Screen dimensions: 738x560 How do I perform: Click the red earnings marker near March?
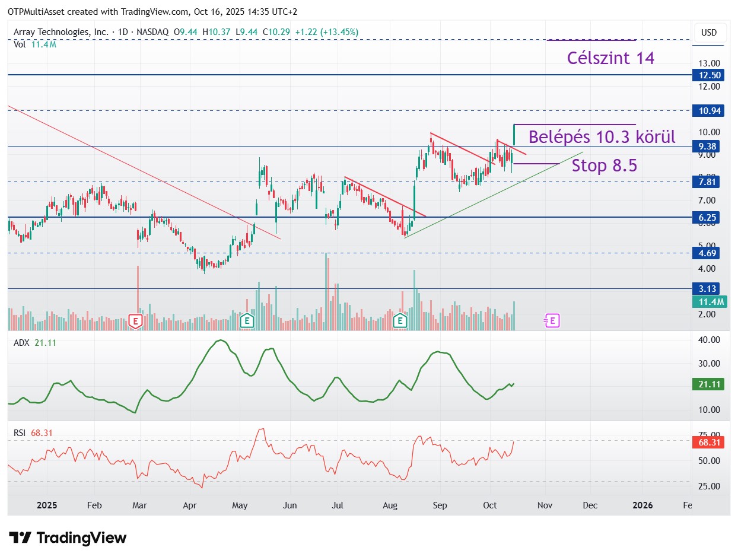(x=136, y=322)
